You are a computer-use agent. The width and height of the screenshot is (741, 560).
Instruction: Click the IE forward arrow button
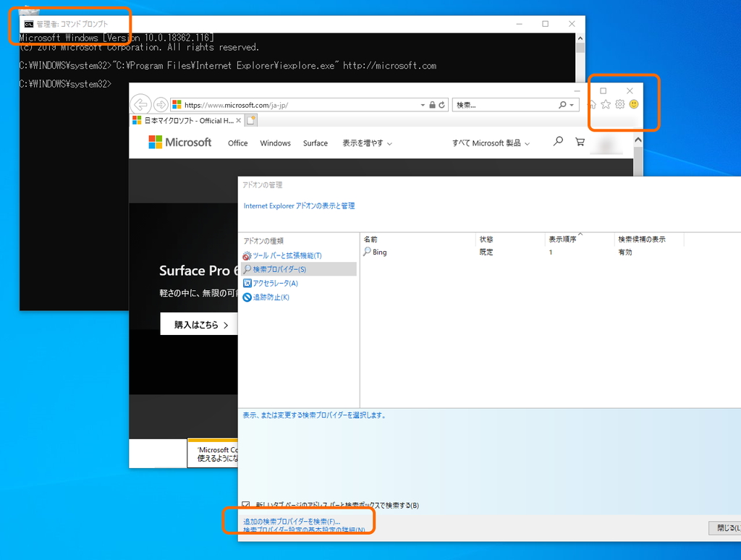(x=161, y=104)
